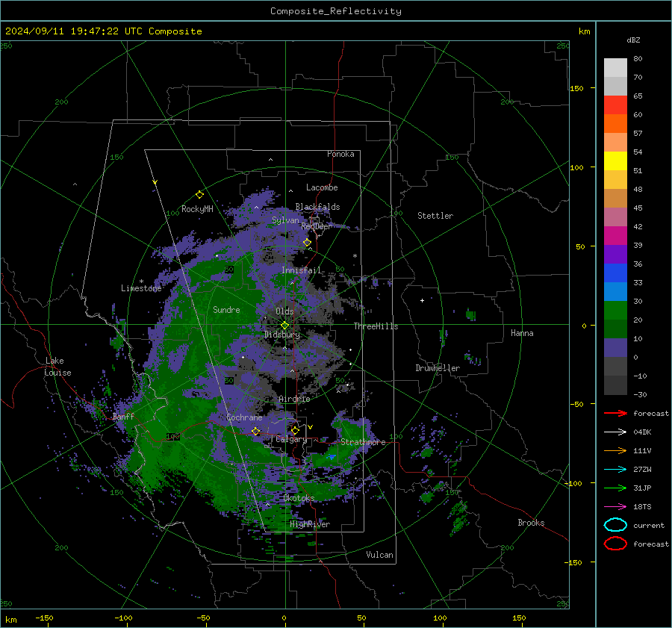The image size is (672, 628).
Task: Click the Lacombe city label
Action: [x=322, y=187]
